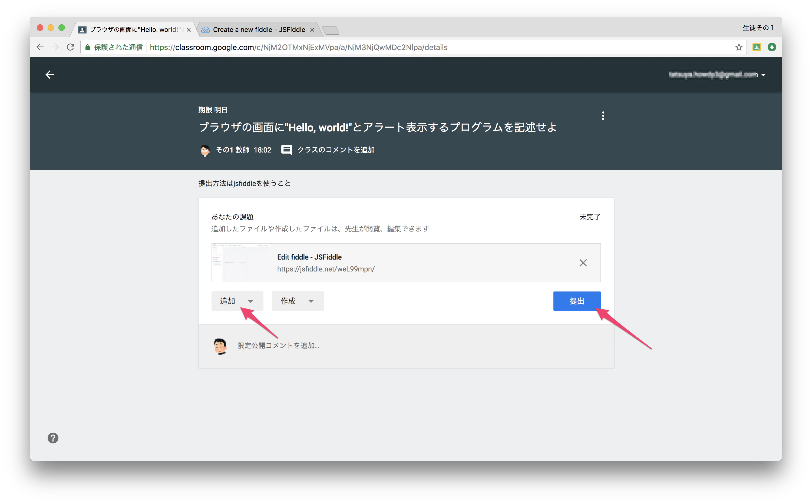Open the Edit fiddle attachment thumbnail

[240, 263]
